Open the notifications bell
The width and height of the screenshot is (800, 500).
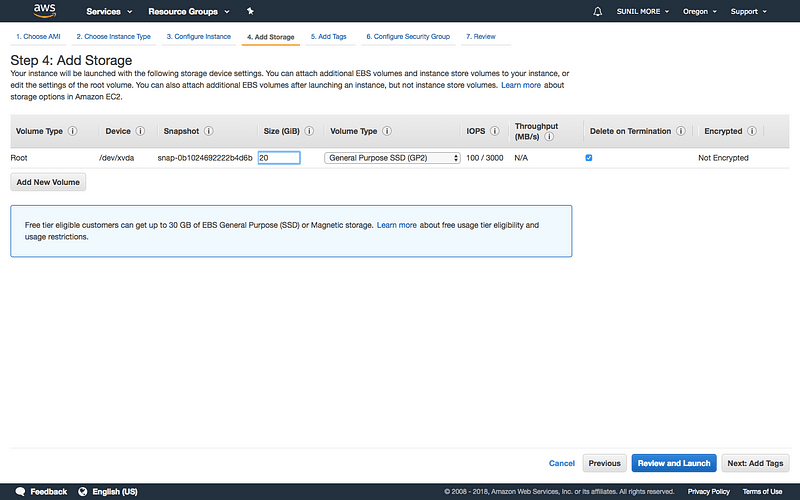pyautogui.click(x=597, y=11)
